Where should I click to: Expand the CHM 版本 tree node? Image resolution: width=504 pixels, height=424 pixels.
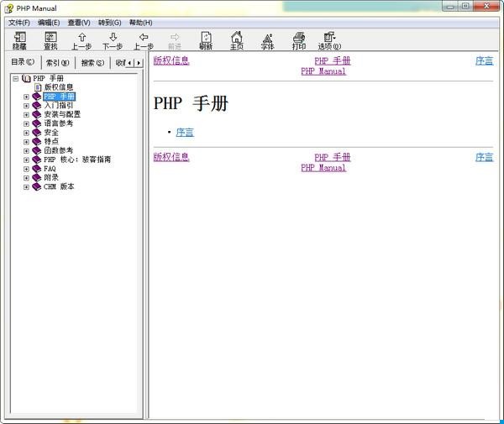(26, 186)
